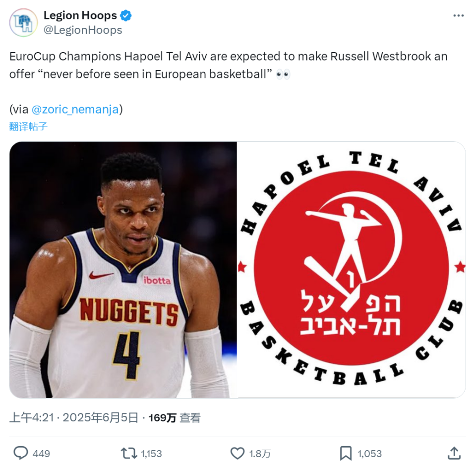Click the 翻译帖子 translate link

(x=28, y=126)
